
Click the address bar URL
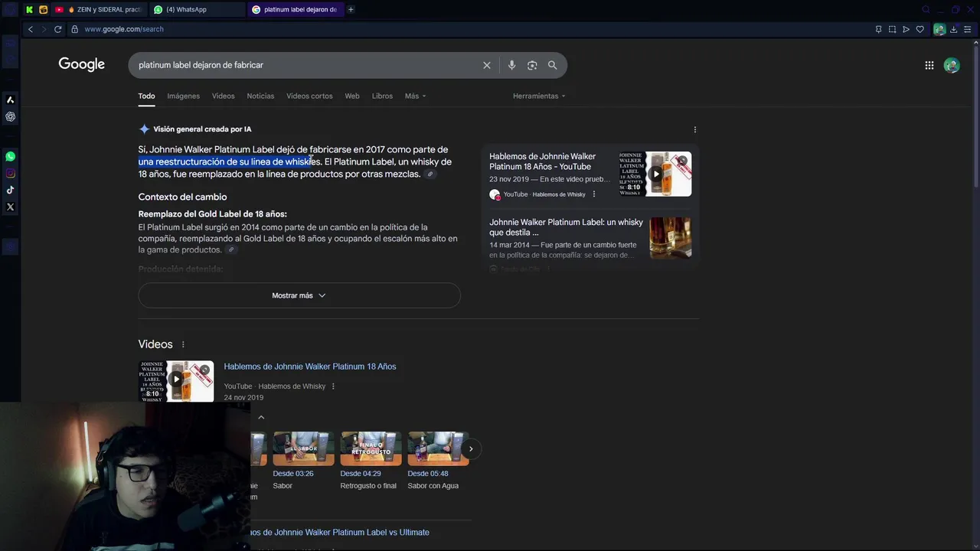coord(124,29)
